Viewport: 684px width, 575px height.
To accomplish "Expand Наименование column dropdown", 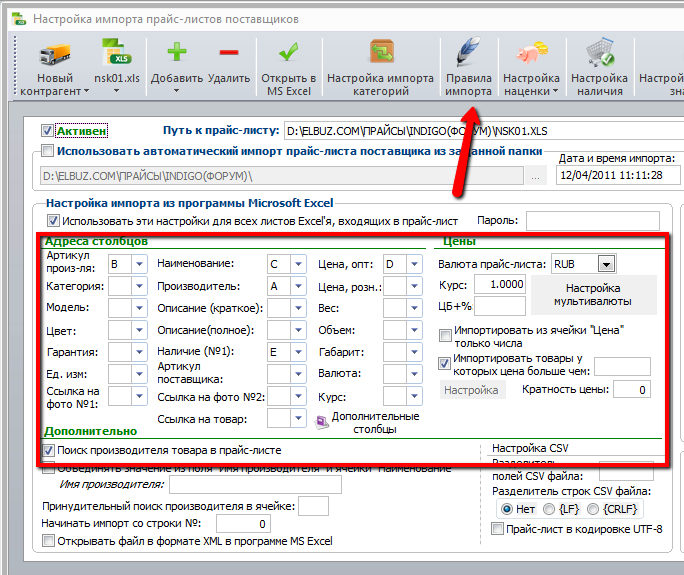I will [298, 264].
